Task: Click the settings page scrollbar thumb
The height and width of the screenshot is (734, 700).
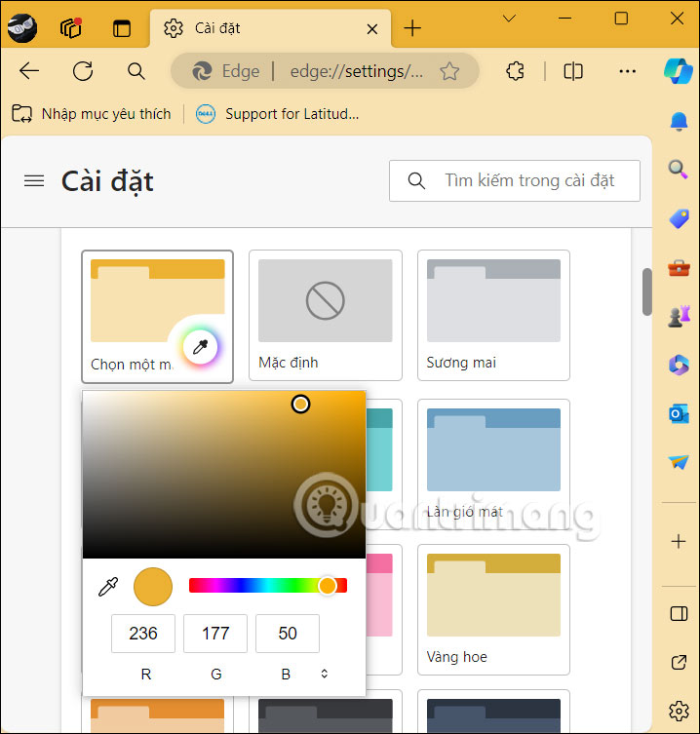Action: click(647, 291)
